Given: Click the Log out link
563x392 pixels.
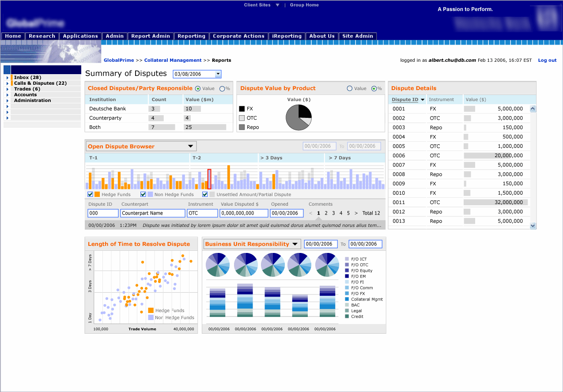Looking at the screenshot, I should 547,60.
